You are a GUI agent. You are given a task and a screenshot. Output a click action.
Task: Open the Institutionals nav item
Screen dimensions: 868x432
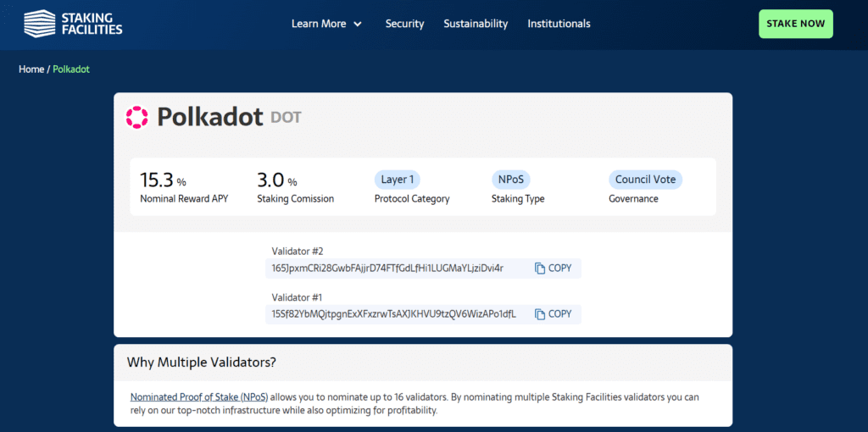559,24
